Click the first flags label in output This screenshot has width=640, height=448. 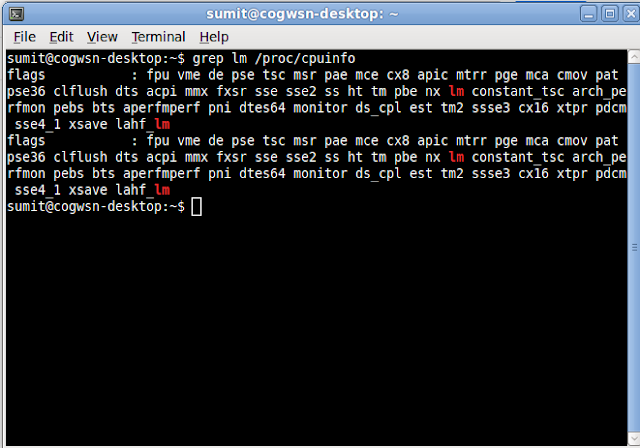[x=26, y=75]
